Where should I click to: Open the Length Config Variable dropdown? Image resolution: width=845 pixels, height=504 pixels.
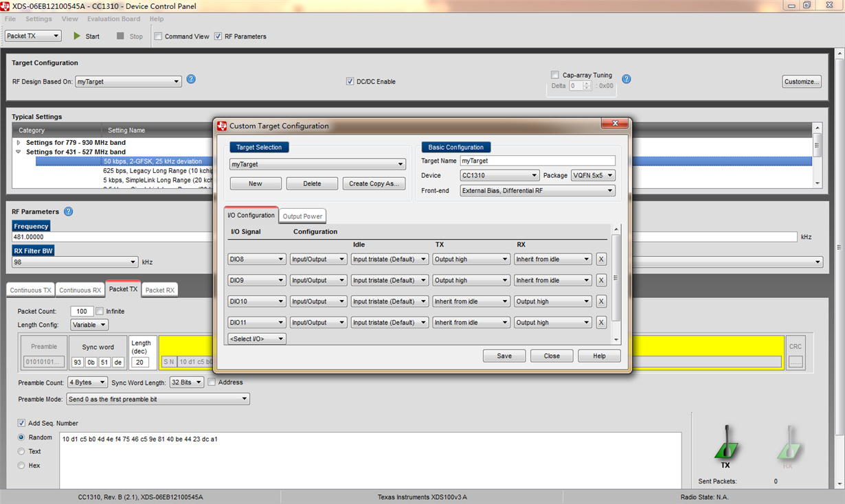coord(89,325)
